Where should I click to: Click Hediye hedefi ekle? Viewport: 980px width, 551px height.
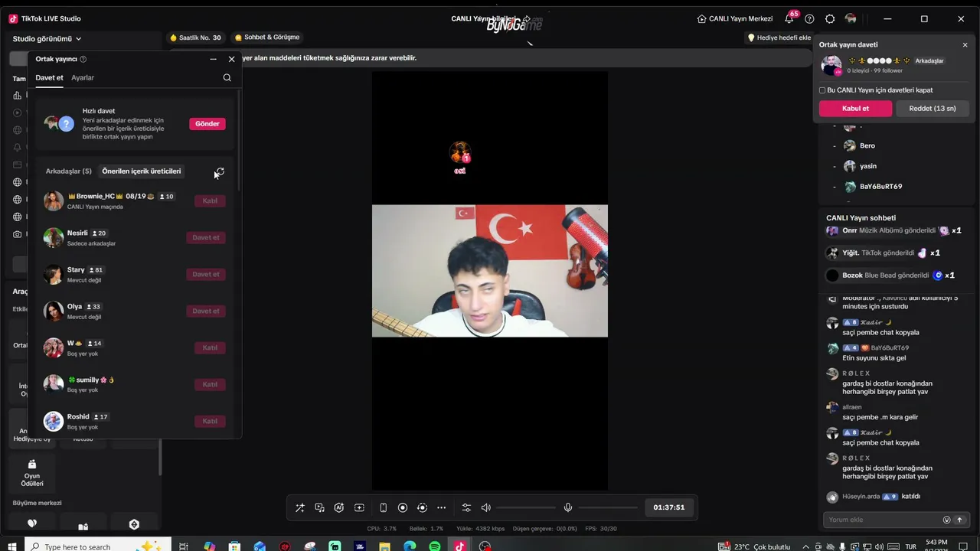(779, 37)
